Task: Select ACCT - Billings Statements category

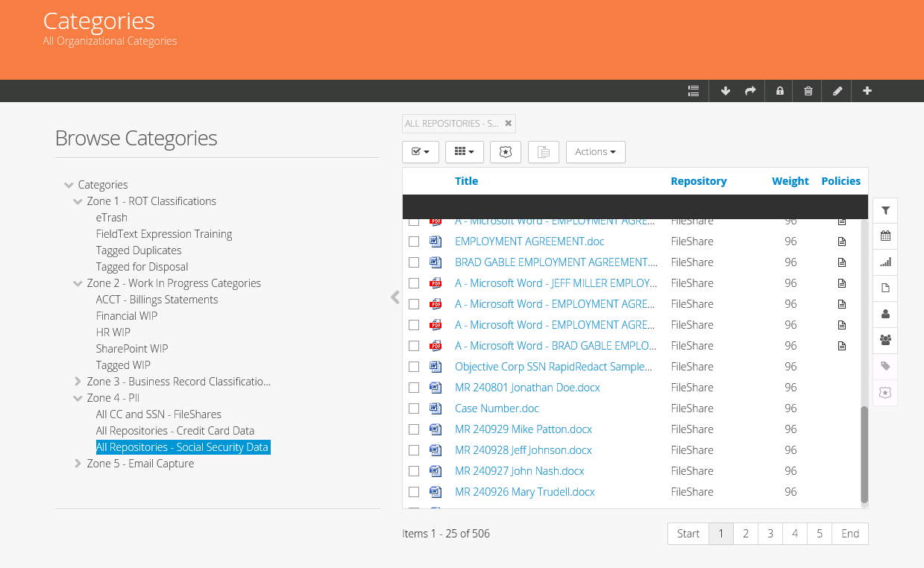Action: coord(157,300)
